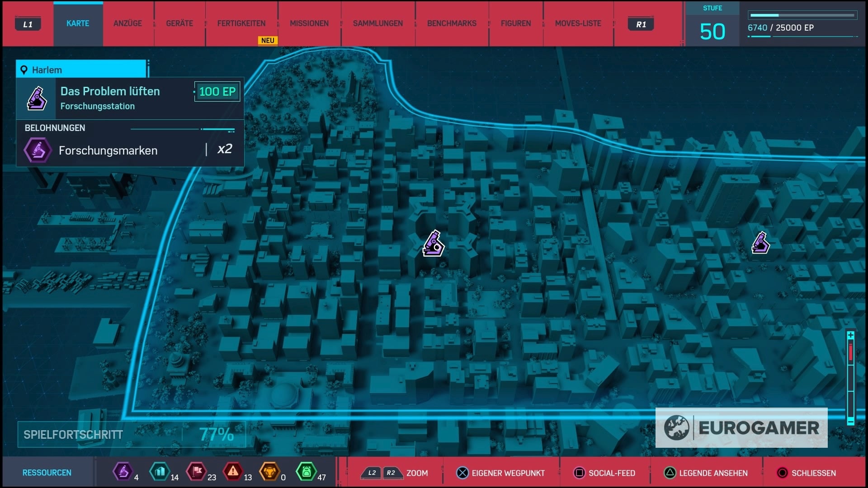Click the vertical map zoom slider
This screenshot has width=868, height=488.
[851, 378]
